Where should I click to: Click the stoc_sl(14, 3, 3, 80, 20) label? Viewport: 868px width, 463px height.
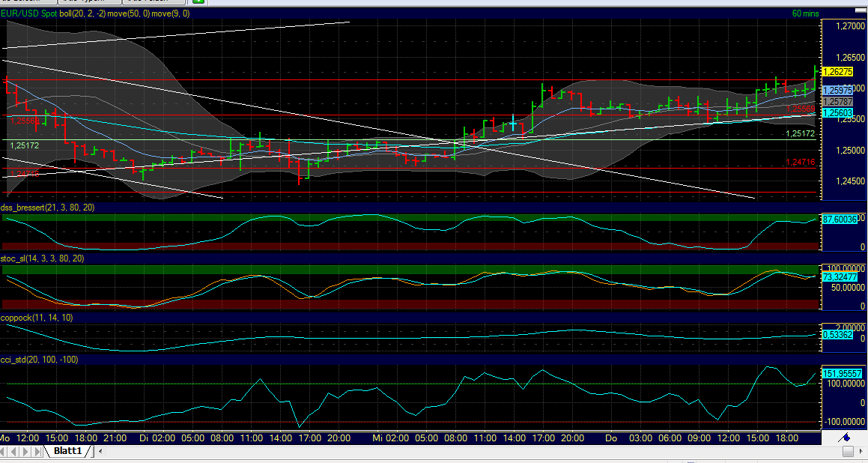[43, 258]
